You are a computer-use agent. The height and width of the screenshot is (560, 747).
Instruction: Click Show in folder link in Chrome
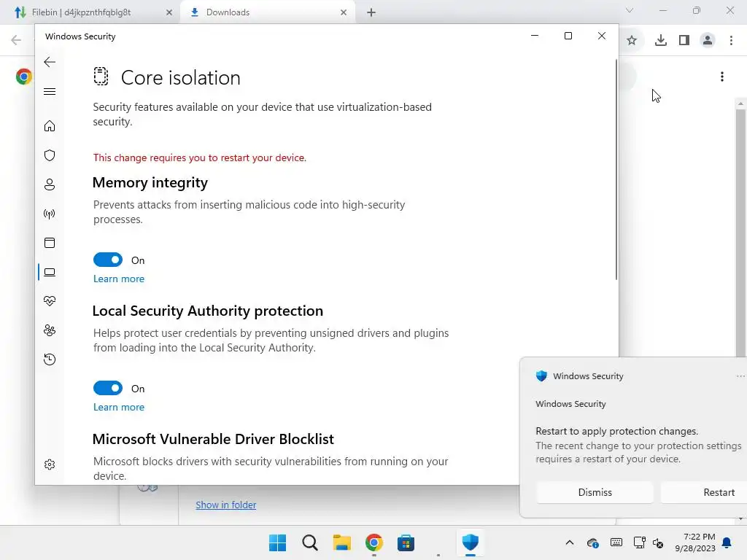(x=226, y=505)
